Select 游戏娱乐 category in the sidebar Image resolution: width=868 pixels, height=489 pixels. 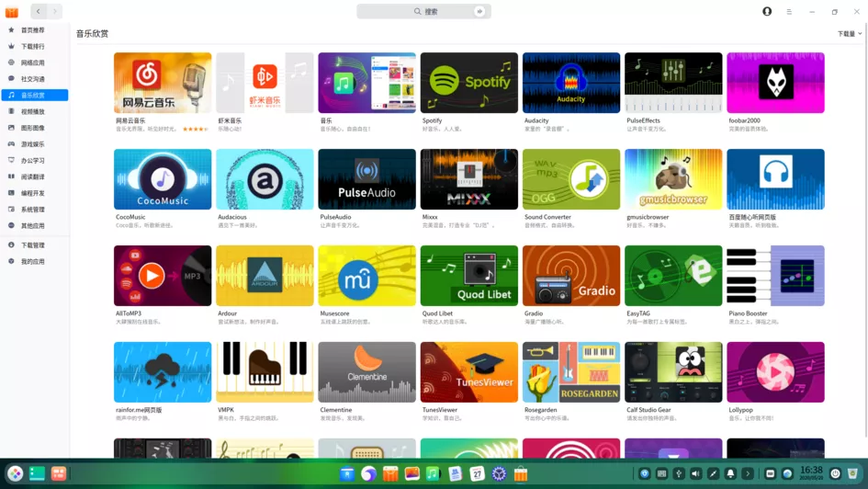click(34, 144)
